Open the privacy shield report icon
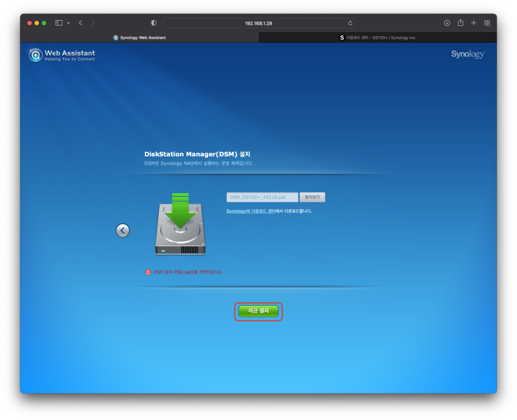This screenshot has height=420, width=517. pos(154,23)
